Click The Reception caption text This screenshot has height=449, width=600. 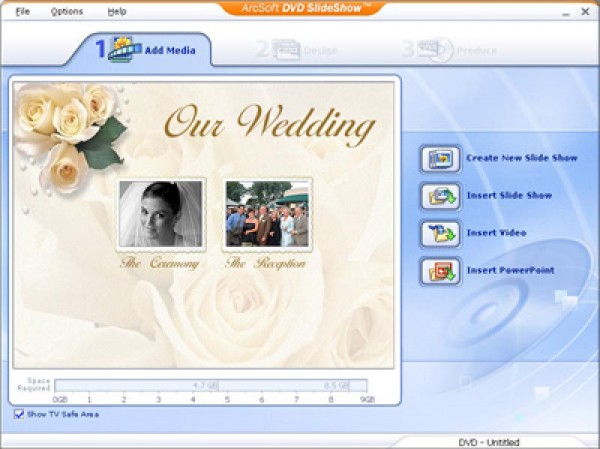coord(266,263)
